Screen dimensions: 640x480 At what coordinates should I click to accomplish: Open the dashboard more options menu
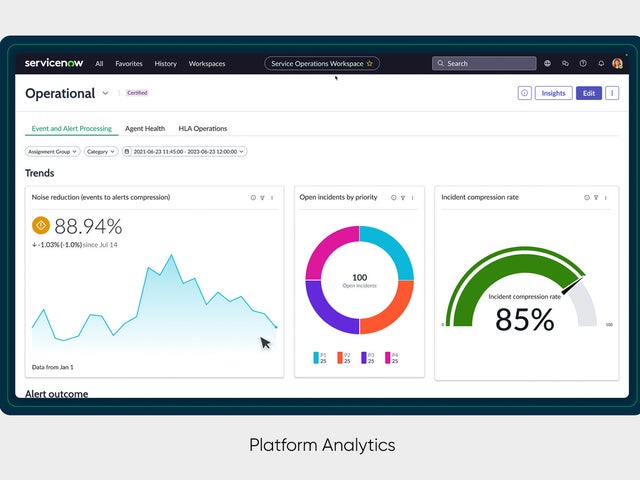click(x=612, y=93)
